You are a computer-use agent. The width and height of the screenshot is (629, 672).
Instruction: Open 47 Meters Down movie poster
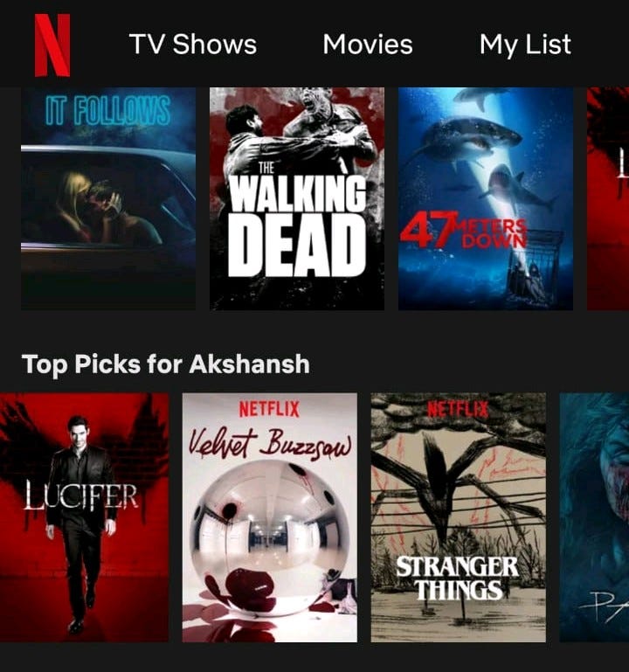click(486, 198)
